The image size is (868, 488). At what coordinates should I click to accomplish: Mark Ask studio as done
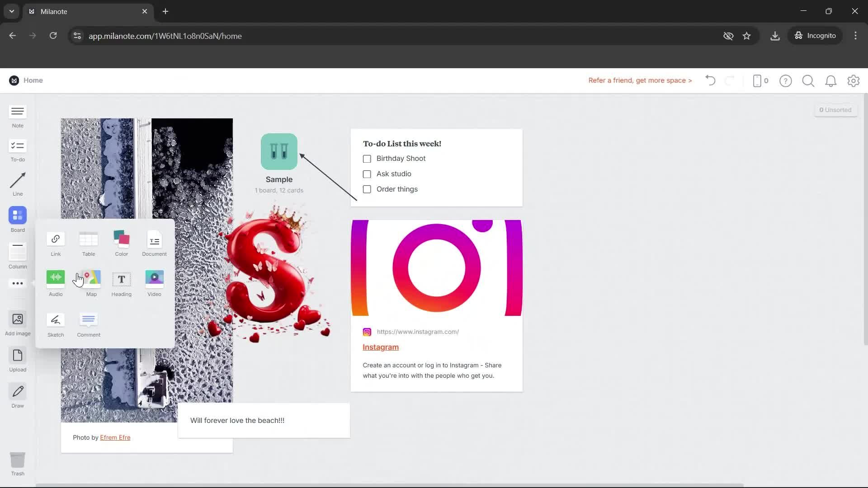[367, 174]
